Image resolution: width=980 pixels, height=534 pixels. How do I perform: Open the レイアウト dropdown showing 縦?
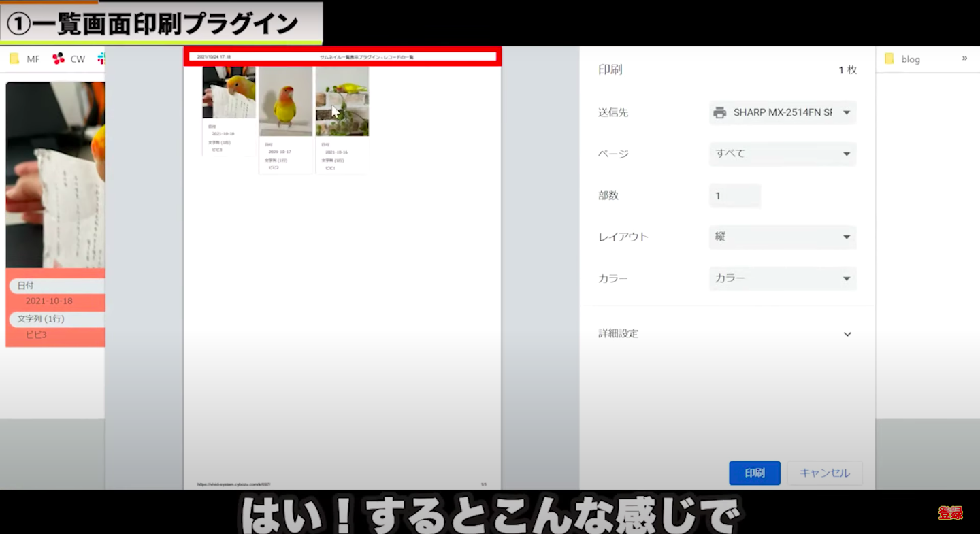pyautogui.click(x=782, y=237)
